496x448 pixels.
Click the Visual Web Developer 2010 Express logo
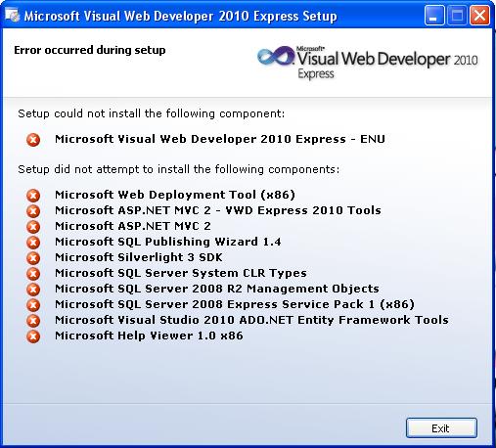point(368,62)
